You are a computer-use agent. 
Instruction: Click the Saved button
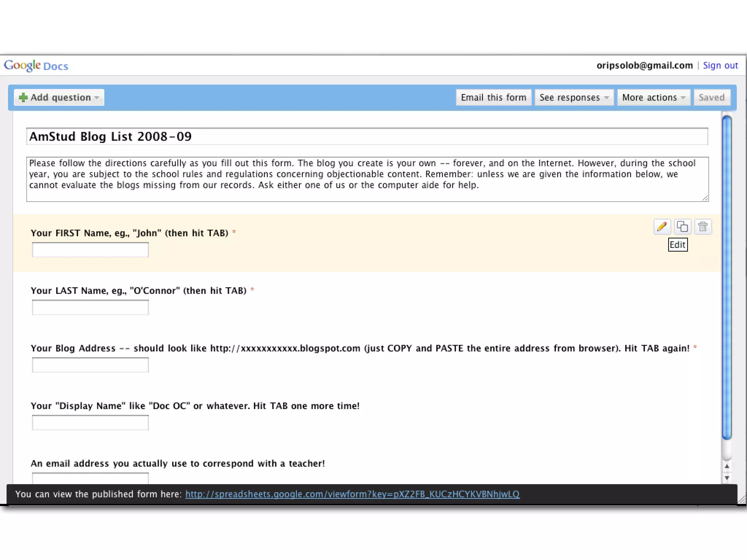(x=712, y=97)
